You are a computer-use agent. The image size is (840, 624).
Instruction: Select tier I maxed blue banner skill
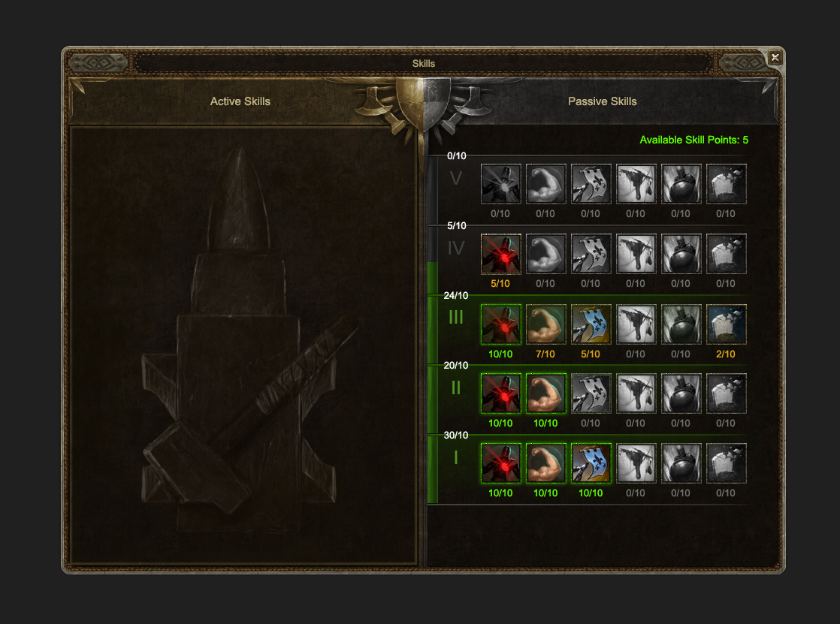coord(591,463)
